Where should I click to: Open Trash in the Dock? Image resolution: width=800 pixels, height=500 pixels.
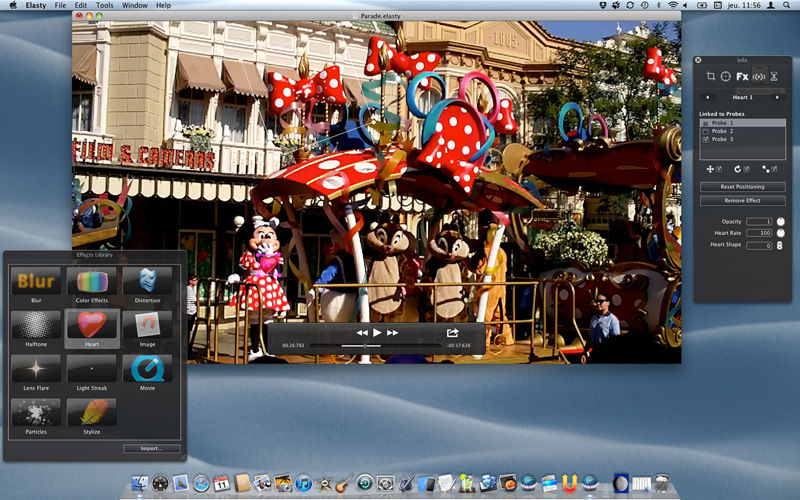point(662,483)
